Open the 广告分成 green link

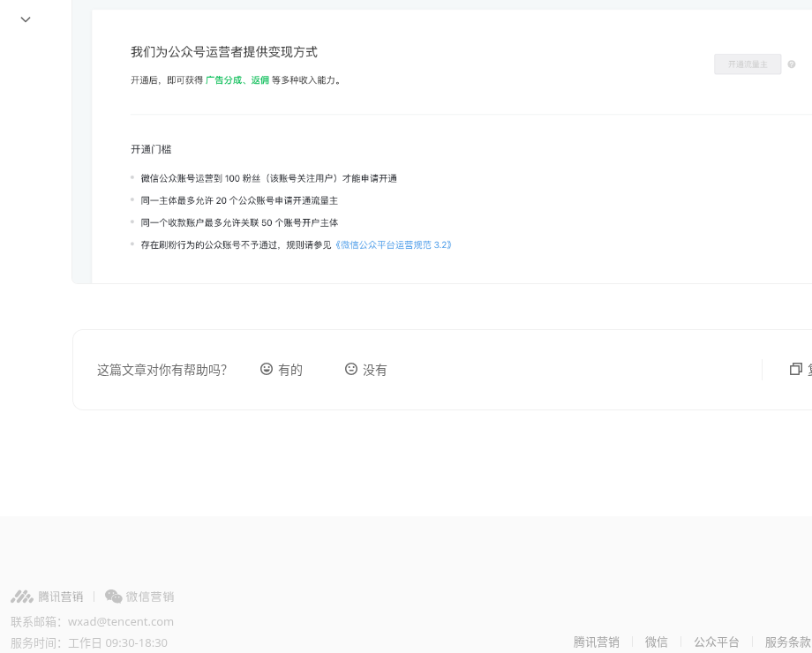[223, 79]
